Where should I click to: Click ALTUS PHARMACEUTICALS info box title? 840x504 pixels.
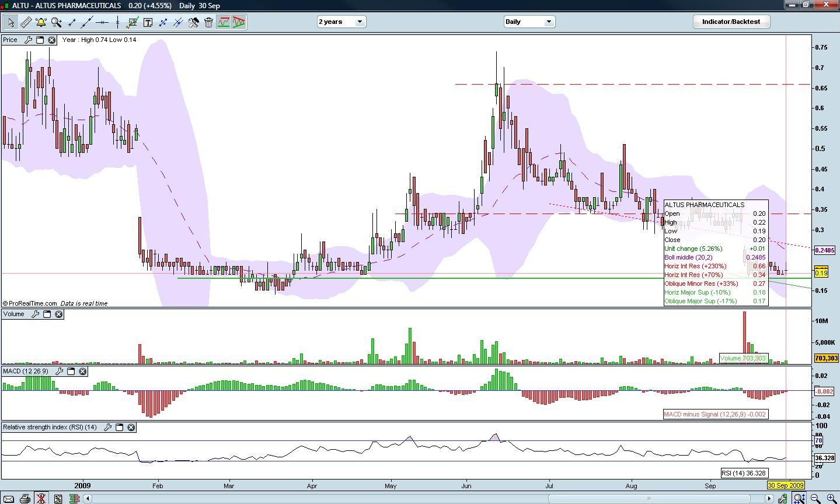click(x=705, y=205)
